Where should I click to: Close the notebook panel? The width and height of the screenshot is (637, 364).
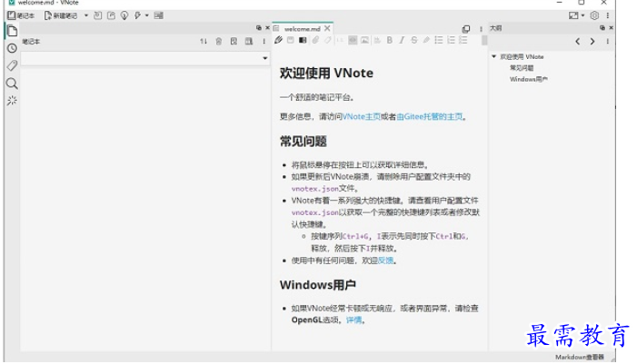[x=267, y=28]
